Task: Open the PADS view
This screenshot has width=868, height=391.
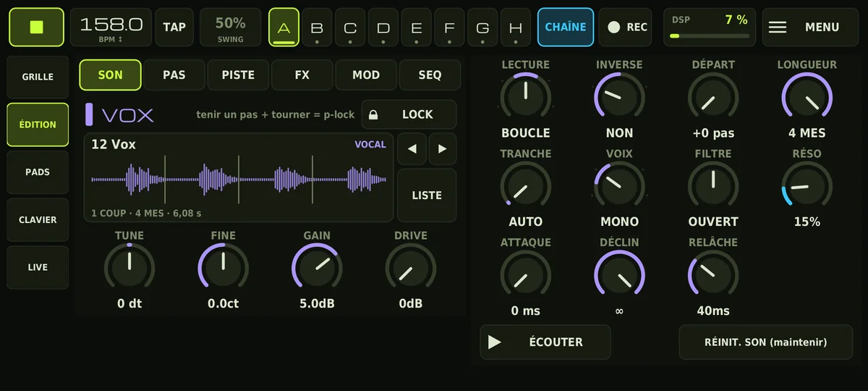Action: pyautogui.click(x=38, y=172)
